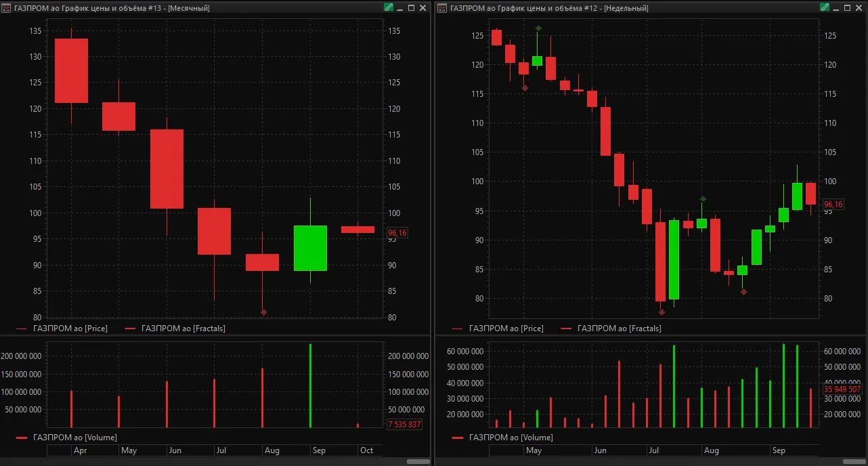Toggle the green link anchor icon in the monthly chart window

pos(388,7)
